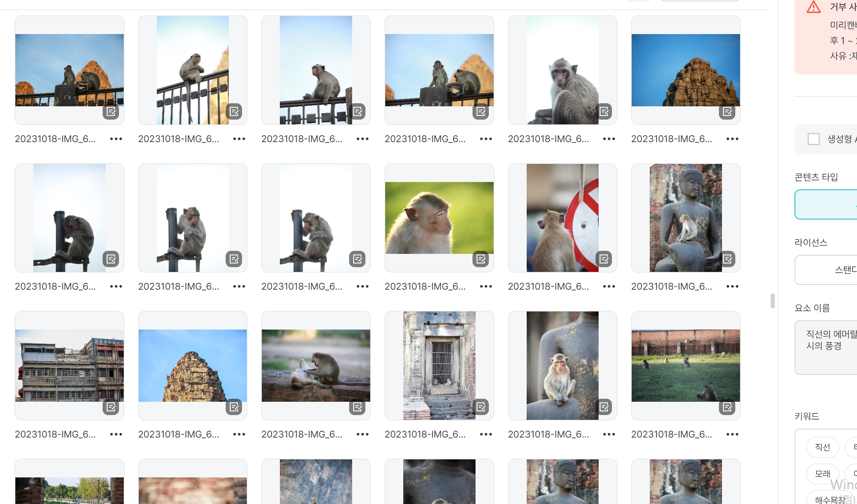Click edit icon on old multi-story building photo

click(111, 407)
